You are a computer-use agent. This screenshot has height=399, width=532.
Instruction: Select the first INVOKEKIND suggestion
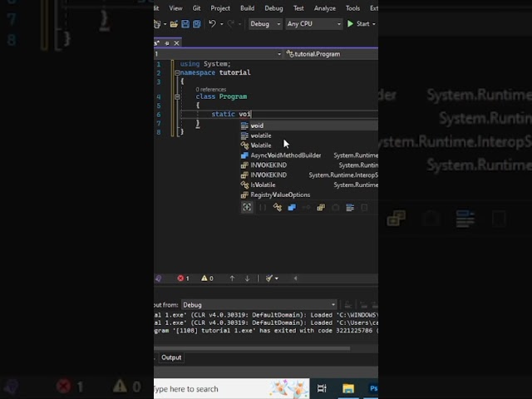308,165
